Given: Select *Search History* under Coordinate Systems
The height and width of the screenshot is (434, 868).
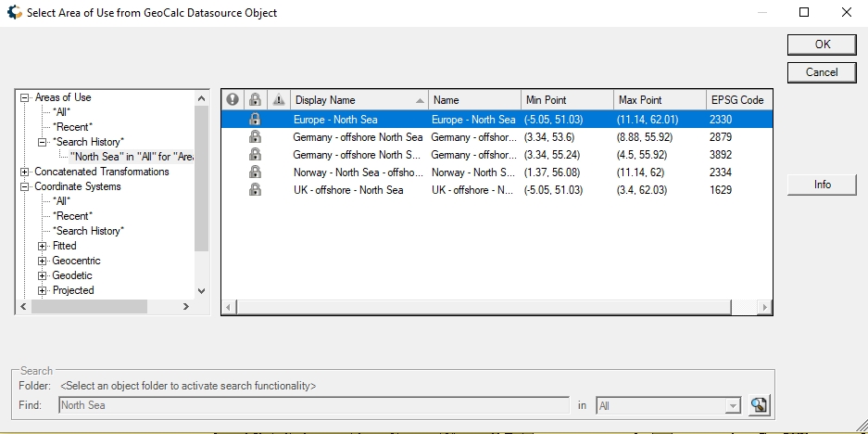Looking at the screenshot, I should pyautogui.click(x=89, y=231).
